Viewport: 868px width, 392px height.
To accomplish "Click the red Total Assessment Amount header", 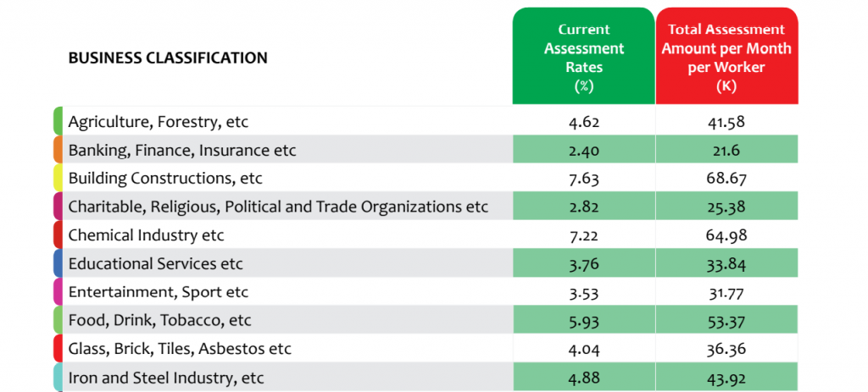I will [x=726, y=56].
